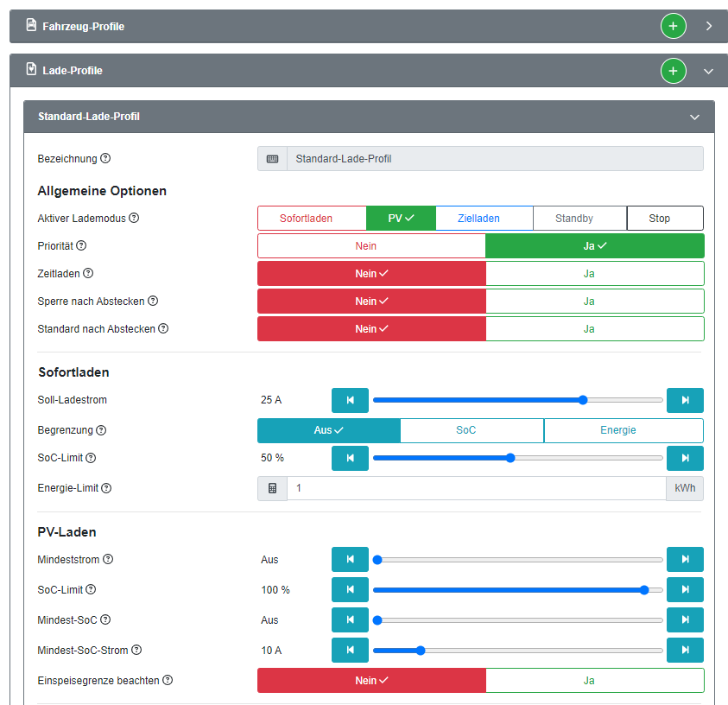The height and width of the screenshot is (705, 728).
Task: Click the Sofortladen SoC-Limit slider handle
Action: 510,458
